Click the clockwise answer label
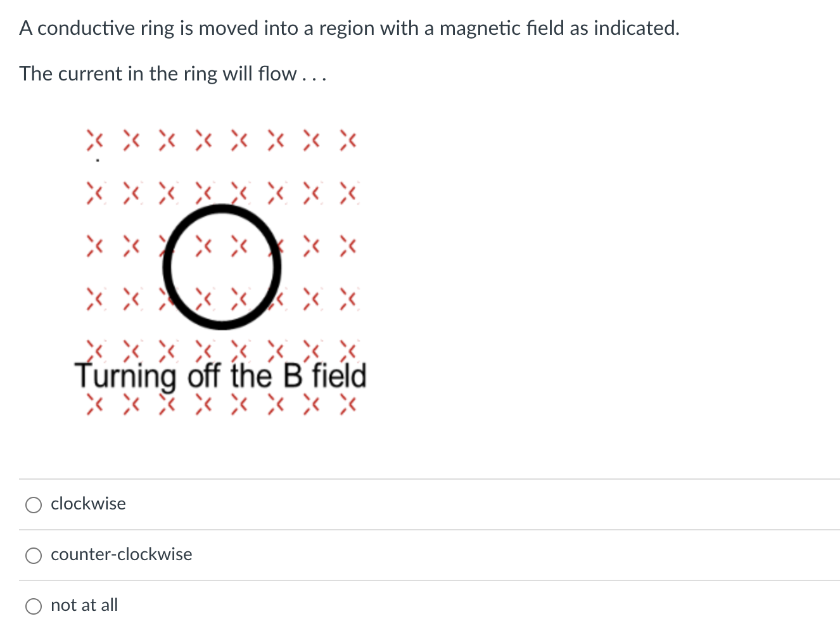Screen dimensions: 840x640 click(88, 504)
